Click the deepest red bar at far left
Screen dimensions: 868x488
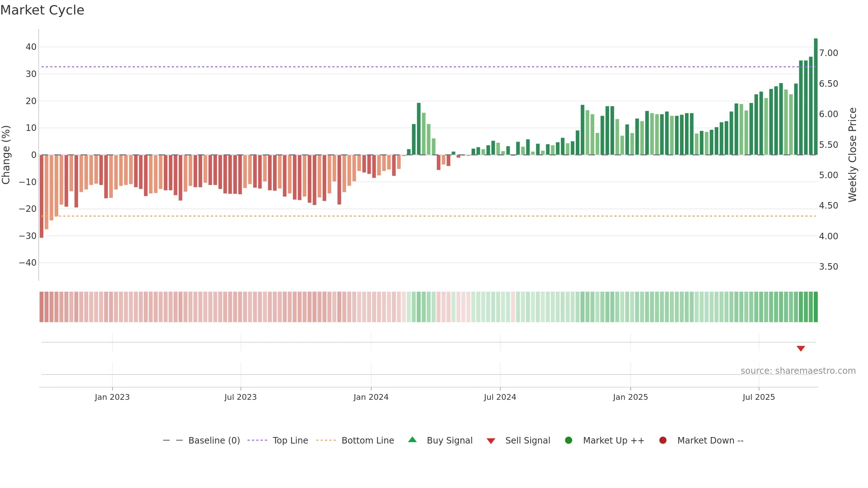[x=42, y=196]
